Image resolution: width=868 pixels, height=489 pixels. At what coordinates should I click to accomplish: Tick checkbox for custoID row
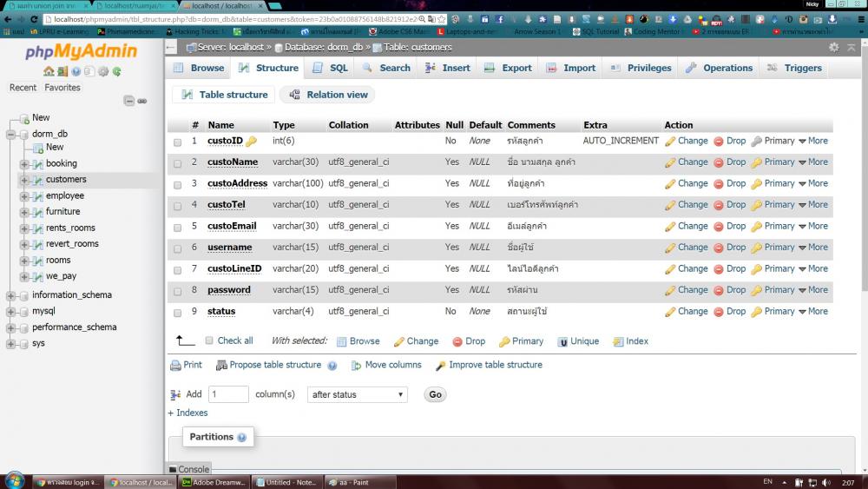[x=177, y=142]
